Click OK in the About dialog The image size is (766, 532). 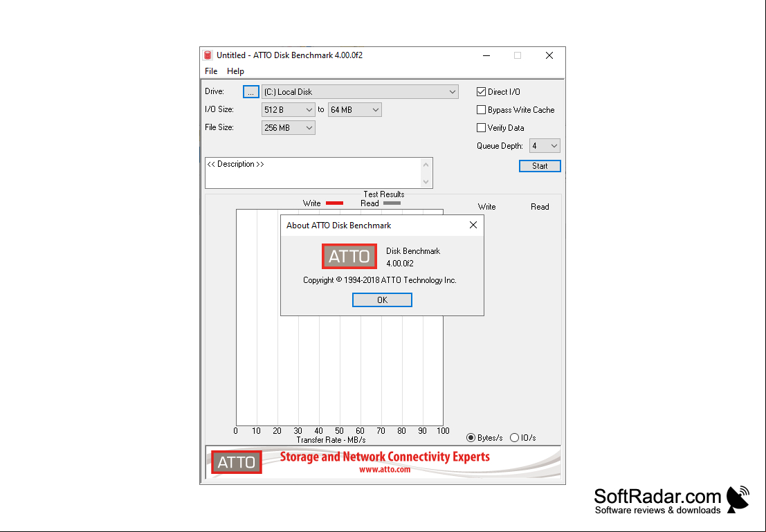click(x=382, y=300)
